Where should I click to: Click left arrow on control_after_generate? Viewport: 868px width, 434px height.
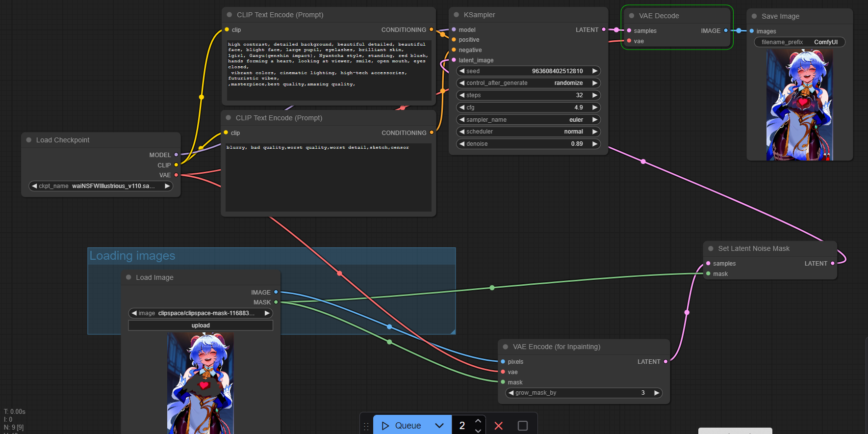pos(461,83)
